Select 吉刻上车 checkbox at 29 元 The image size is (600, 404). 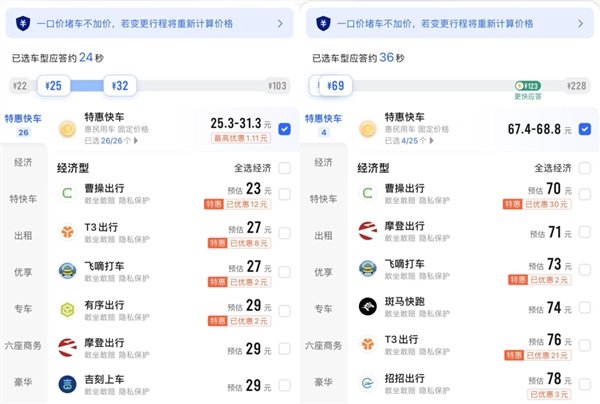tap(284, 385)
